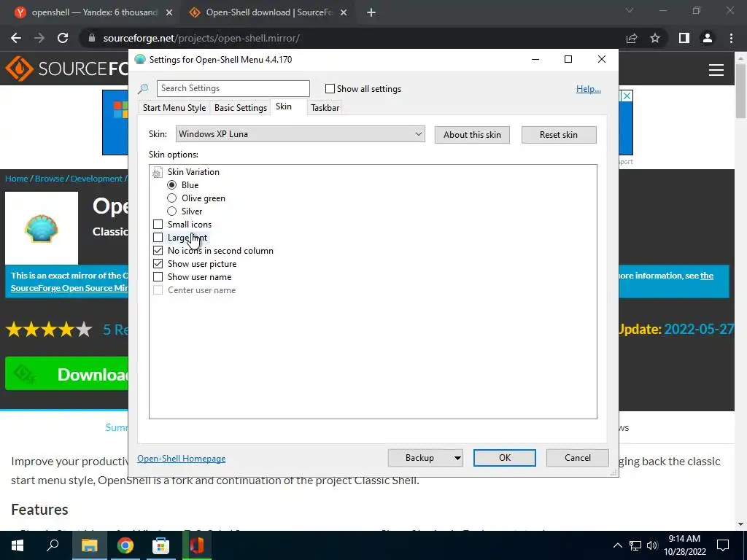Image resolution: width=747 pixels, height=560 pixels.
Task: Share this page via Chrome share icon
Action: [x=632, y=38]
